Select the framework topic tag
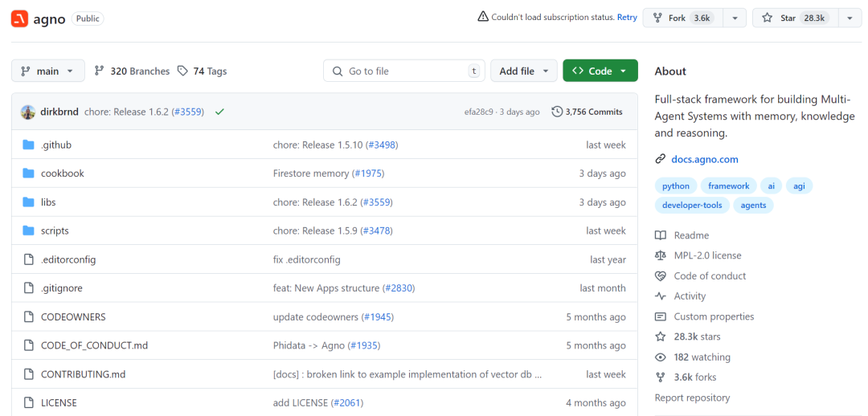Screen dimensions: 868x416 (x=728, y=186)
